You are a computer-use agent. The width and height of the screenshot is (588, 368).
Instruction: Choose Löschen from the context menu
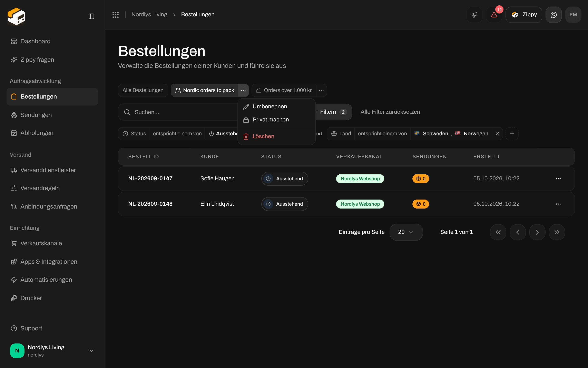(x=276, y=137)
